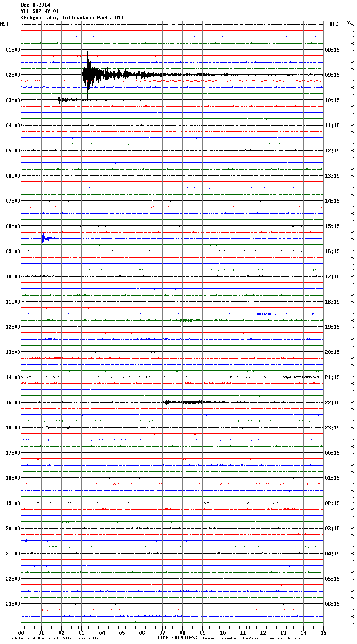Select the 20:00 MST hour label
Viewport: 357px width, 644px height.
[x=13, y=529]
